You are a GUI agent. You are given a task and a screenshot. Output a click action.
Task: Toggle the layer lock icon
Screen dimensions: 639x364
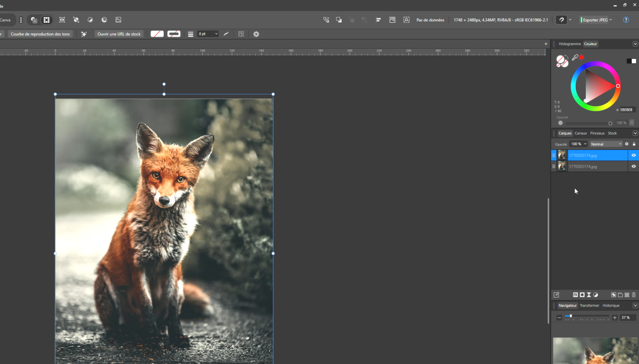pyautogui.click(x=634, y=144)
